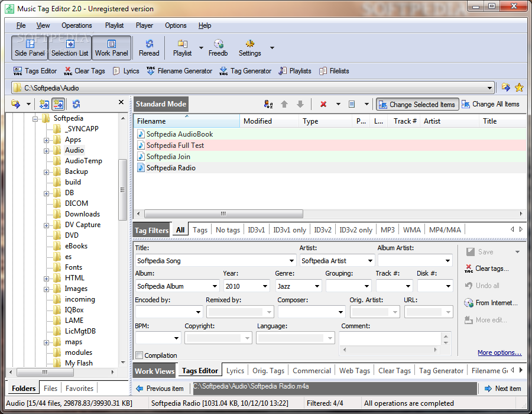Open the Operations menu
This screenshot has width=532, height=414.
[x=77, y=25]
